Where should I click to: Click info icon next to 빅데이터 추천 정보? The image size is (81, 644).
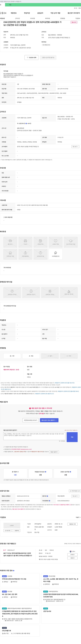click(x=14, y=570)
